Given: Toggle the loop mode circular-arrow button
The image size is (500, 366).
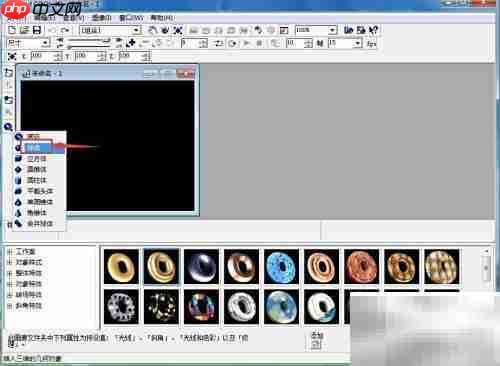Looking at the screenshot, I should 233,43.
